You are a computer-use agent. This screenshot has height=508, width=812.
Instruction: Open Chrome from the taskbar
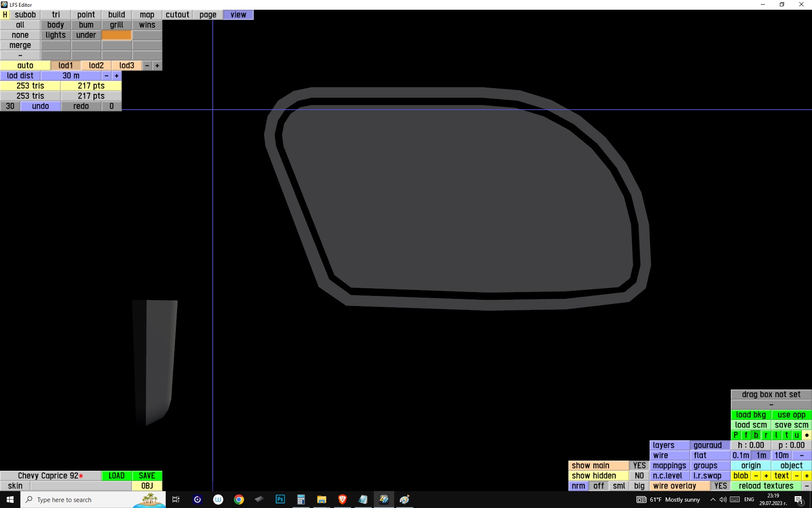coord(239,500)
